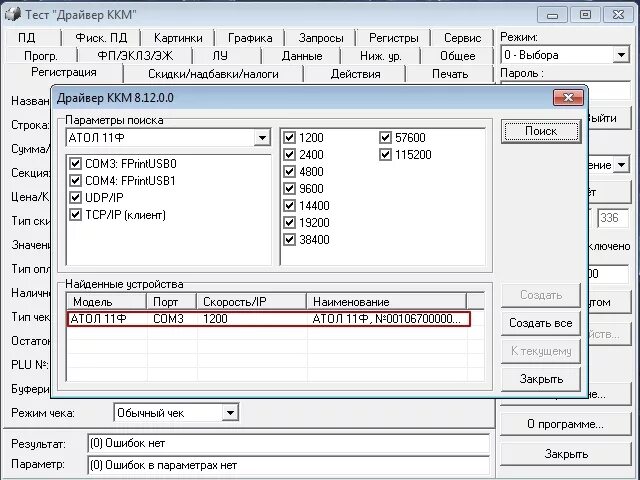Screen dimensions: 640x480
Task: Click the Создать все button
Action: pos(540,323)
